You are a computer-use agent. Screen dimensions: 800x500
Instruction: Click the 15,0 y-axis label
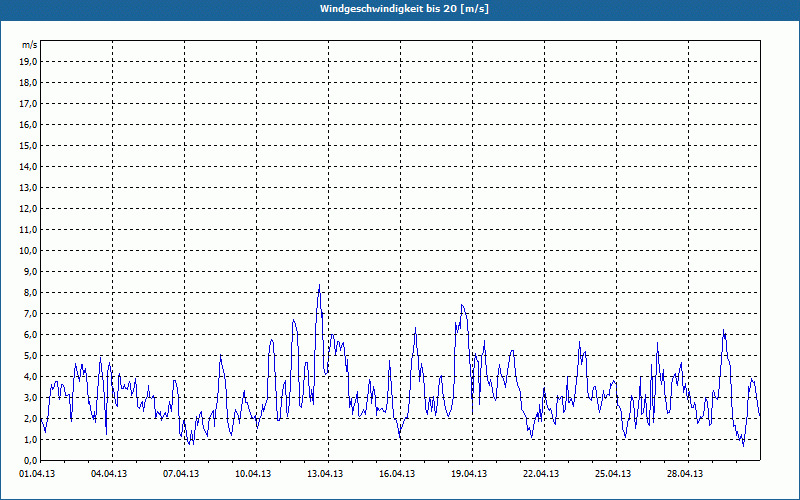pos(28,145)
